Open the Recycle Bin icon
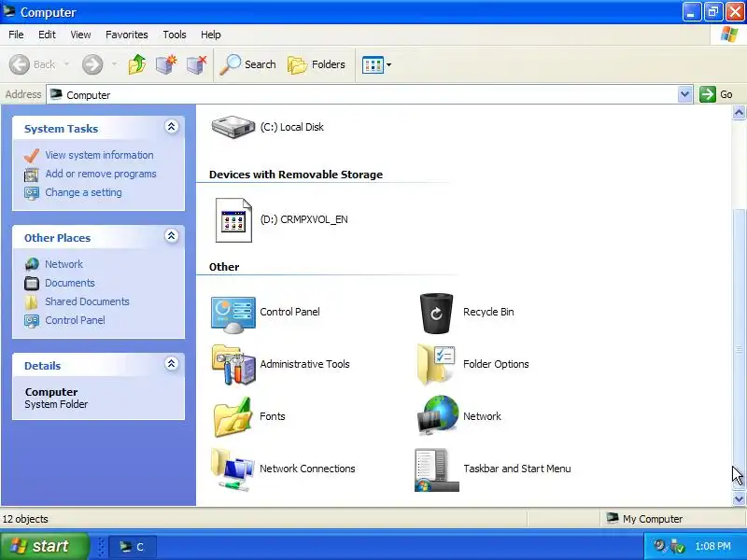 [x=436, y=313]
